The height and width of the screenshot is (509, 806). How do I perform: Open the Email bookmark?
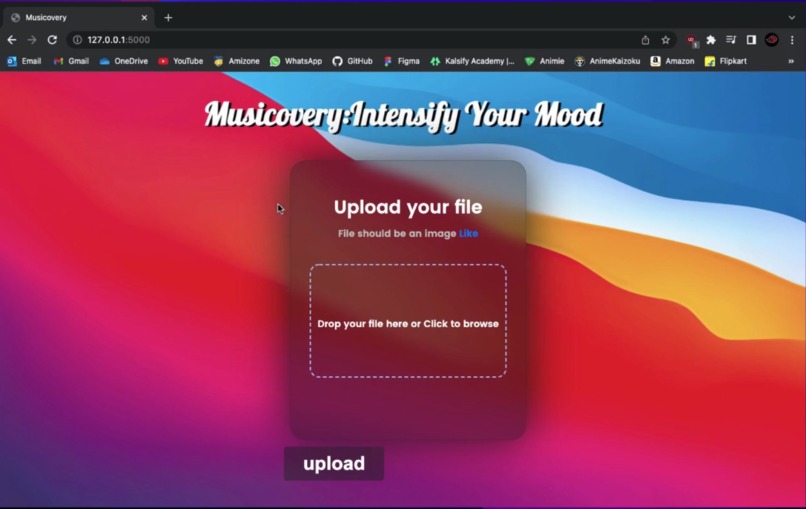tap(24, 61)
